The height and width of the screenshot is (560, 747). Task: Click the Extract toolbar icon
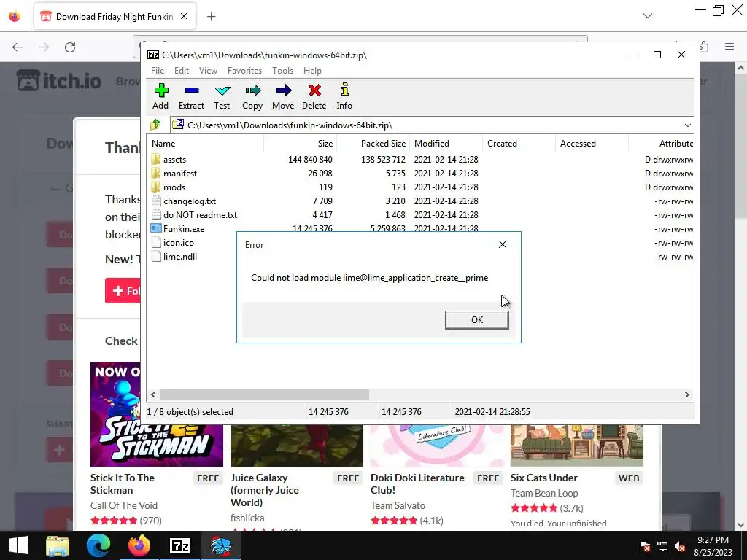click(192, 96)
